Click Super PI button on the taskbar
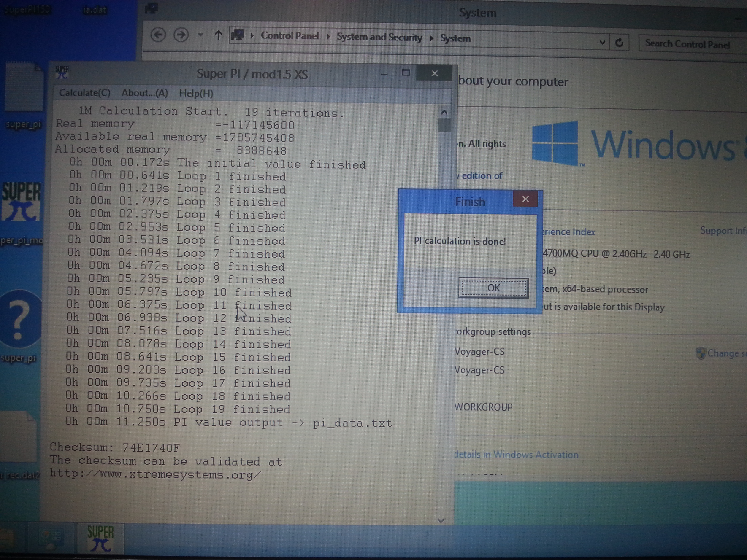The image size is (747, 560). [x=100, y=539]
